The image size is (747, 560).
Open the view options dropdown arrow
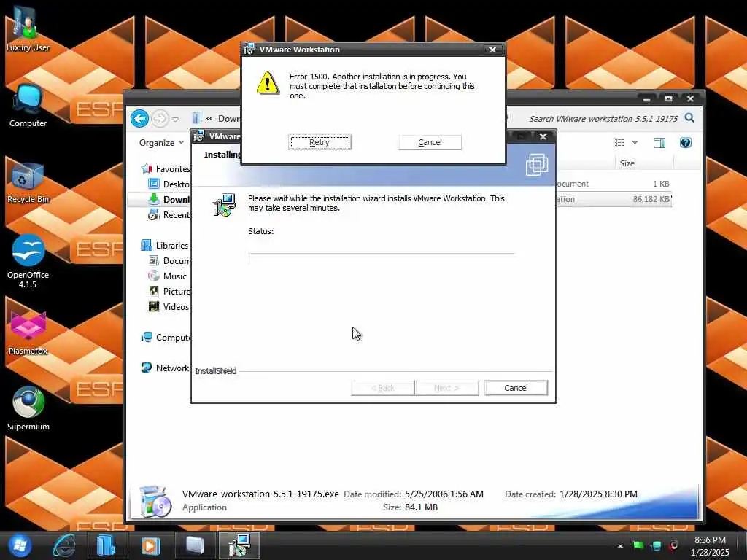pos(635,142)
